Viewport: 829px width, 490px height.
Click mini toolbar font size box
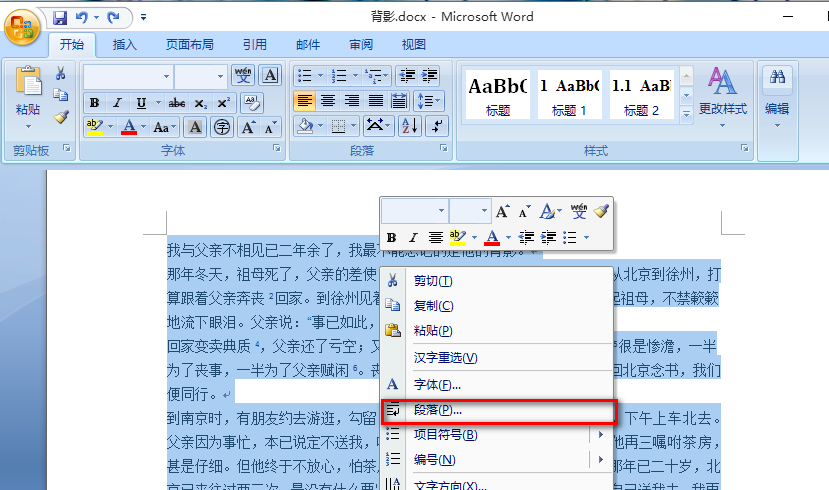470,211
